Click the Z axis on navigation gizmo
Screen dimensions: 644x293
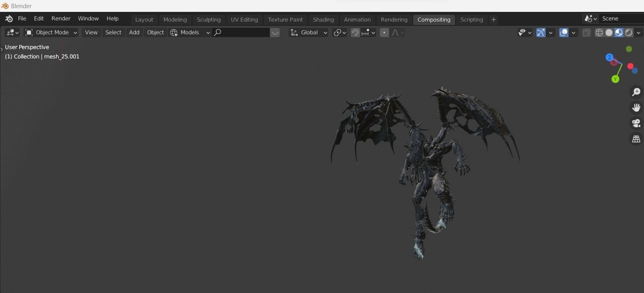(609, 57)
